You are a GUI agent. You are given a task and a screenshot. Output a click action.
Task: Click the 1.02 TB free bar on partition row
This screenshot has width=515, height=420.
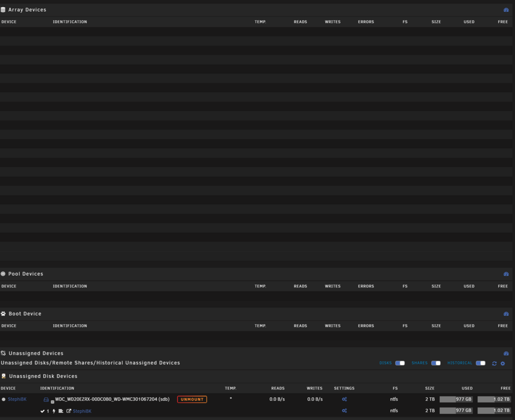494,411
